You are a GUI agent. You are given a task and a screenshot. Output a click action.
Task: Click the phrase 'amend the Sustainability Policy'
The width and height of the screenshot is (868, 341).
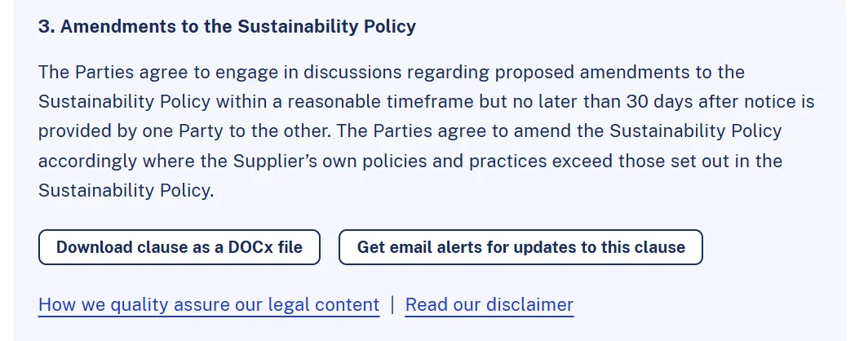click(x=648, y=131)
